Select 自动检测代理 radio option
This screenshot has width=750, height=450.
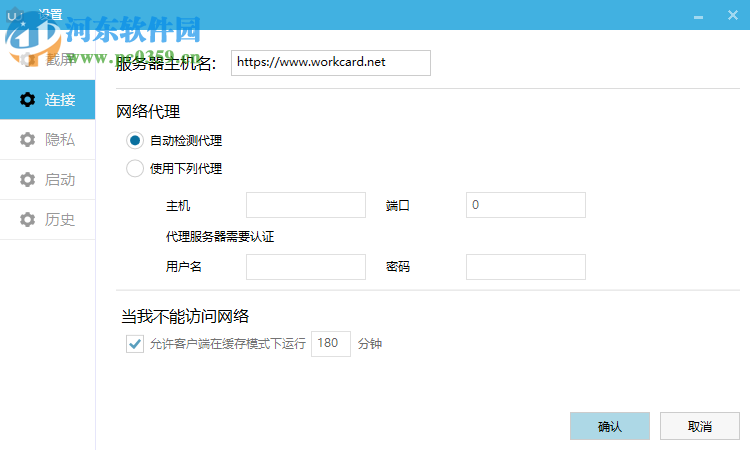(x=135, y=141)
